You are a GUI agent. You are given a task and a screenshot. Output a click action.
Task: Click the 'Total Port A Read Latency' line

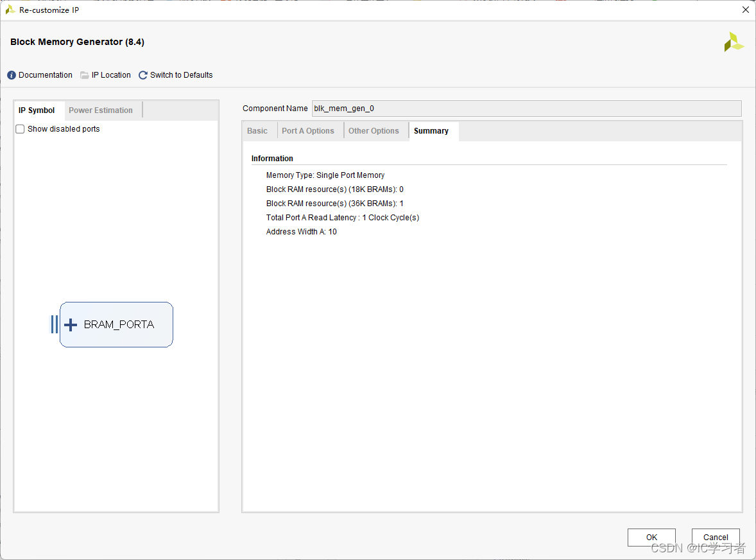343,218
